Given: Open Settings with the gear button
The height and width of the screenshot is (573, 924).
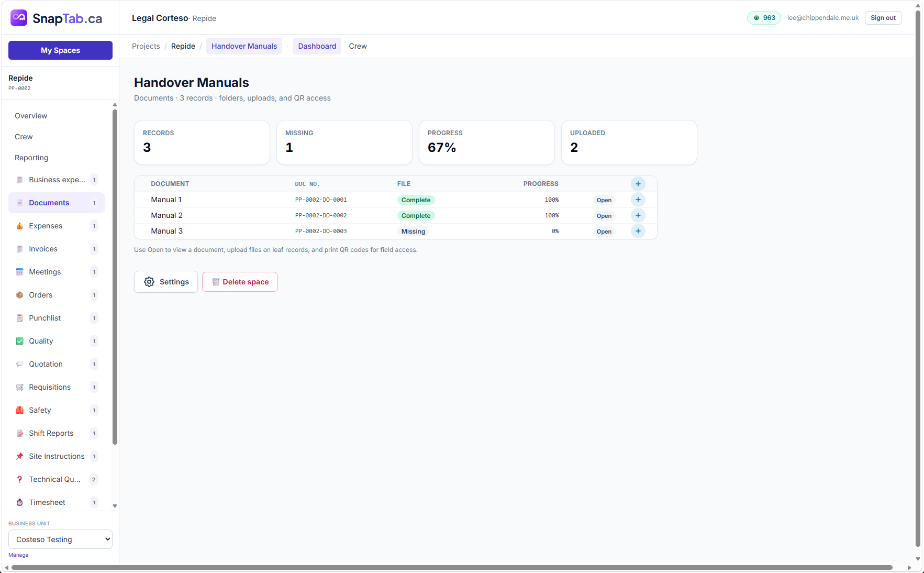Looking at the screenshot, I should click(166, 282).
